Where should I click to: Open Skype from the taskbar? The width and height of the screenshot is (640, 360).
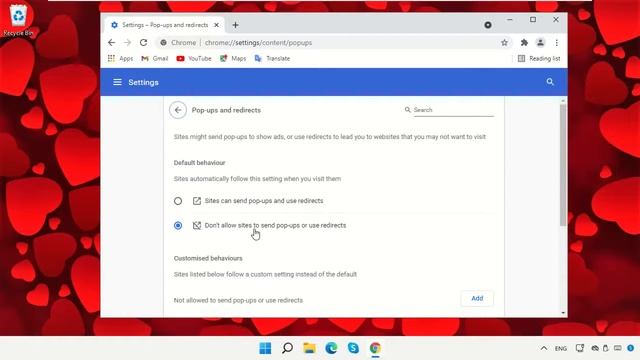tap(353, 348)
